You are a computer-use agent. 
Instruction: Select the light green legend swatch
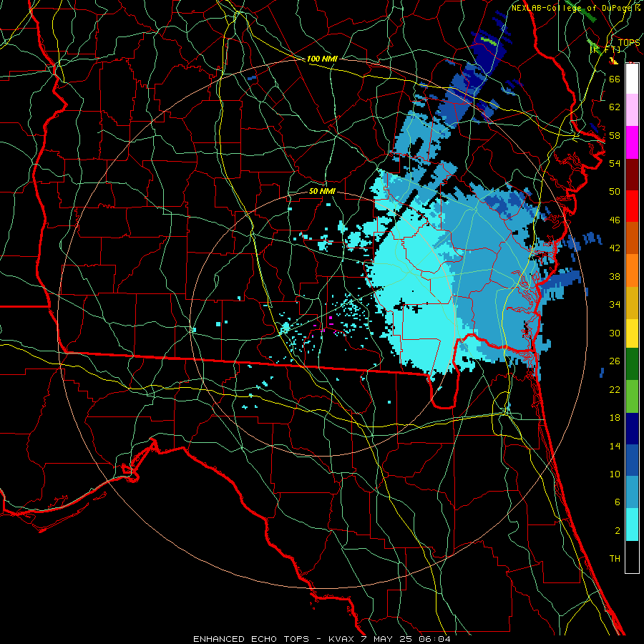pos(632,396)
